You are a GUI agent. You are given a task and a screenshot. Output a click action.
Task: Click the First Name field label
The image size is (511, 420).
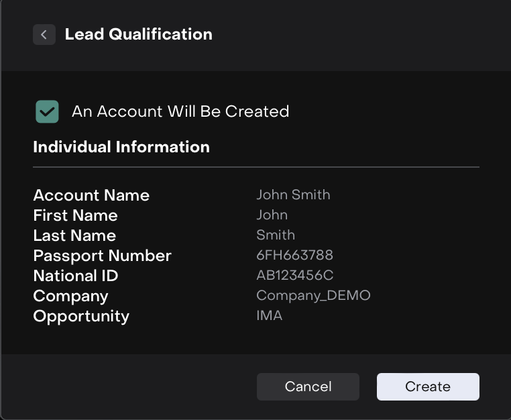tap(75, 215)
